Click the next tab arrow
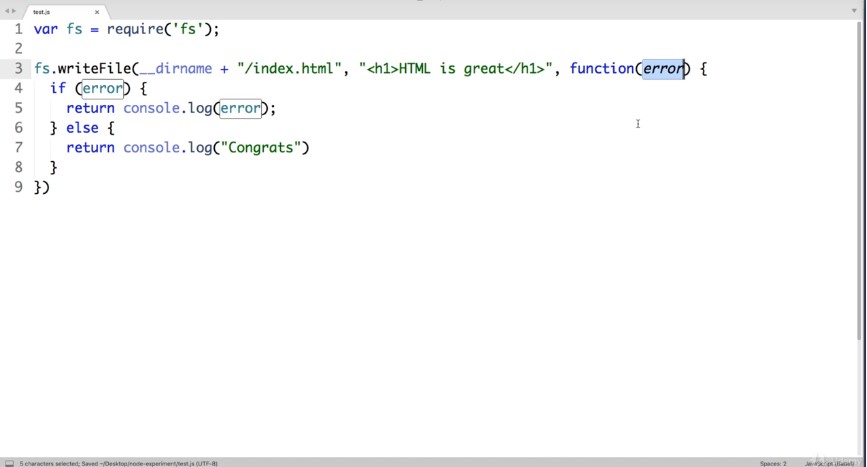Screen dimensions: 867x467 pyautogui.click(x=14, y=11)
